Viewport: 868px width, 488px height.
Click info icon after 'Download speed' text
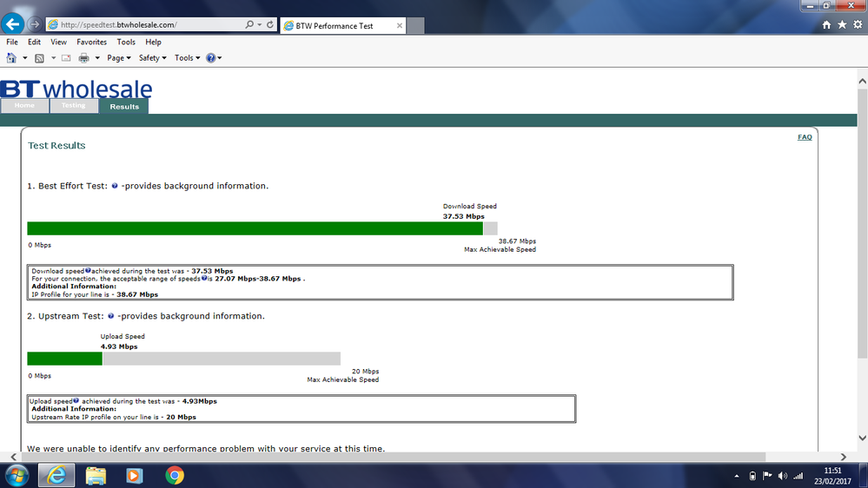pyautogui.click(x=88, y=271)
